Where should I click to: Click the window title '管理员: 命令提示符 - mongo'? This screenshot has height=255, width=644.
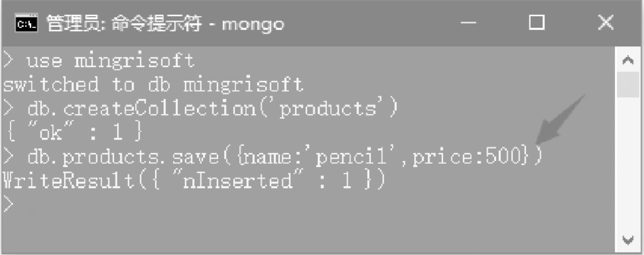pyautogui.click(x=166, y=24)
